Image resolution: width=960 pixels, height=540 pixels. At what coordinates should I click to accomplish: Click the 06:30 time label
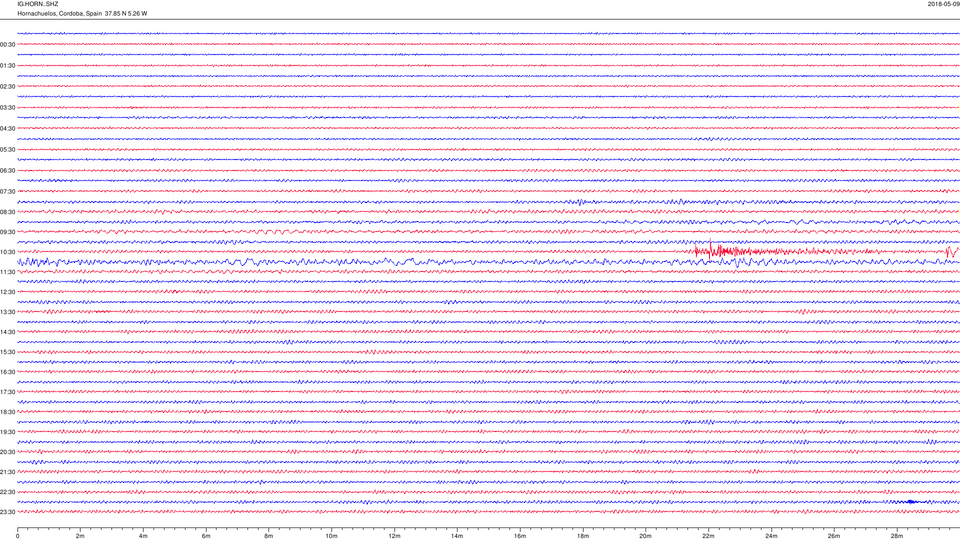click(7, 171)
